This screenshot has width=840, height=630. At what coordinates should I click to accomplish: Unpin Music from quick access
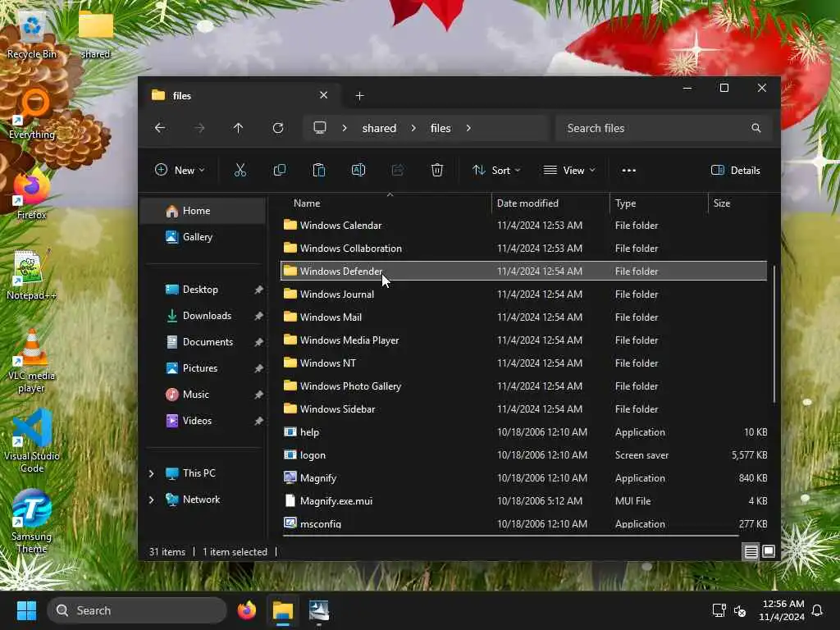tap(258, 395)
